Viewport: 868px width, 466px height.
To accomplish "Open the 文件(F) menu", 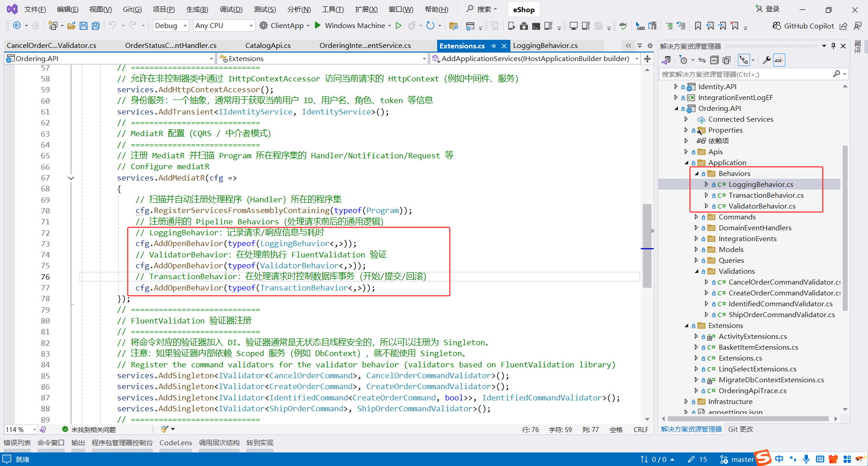I will [x=35, y=10].
